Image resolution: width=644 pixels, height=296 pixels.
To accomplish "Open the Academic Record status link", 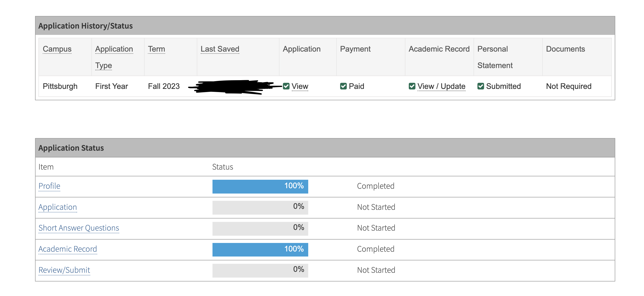I will [x=67, y=249].
